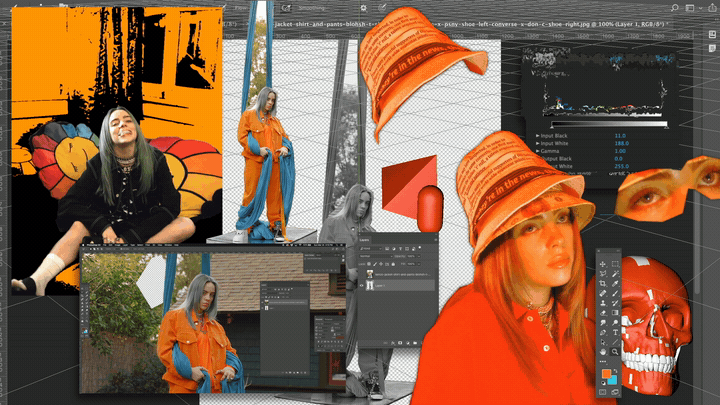Select the Clone Stamp tool
720x405 pixels.
[x=603, y=303]
